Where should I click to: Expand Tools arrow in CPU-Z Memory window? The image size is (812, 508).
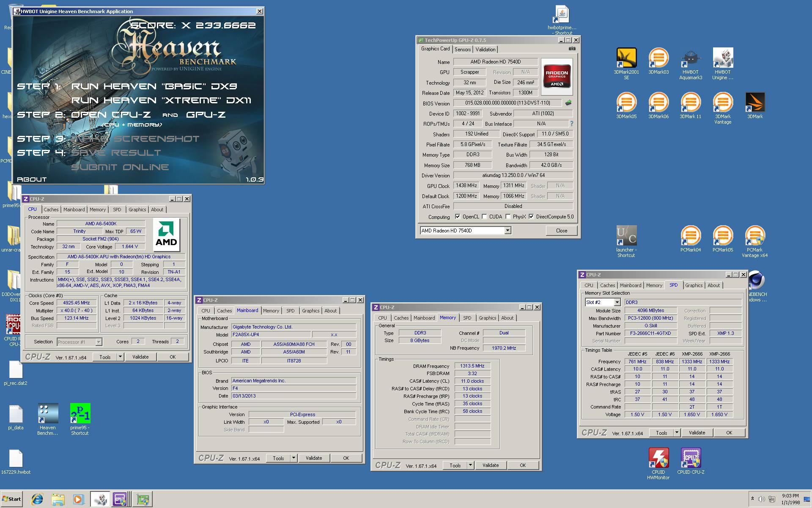pyautogui.click(x=470, y=465)
